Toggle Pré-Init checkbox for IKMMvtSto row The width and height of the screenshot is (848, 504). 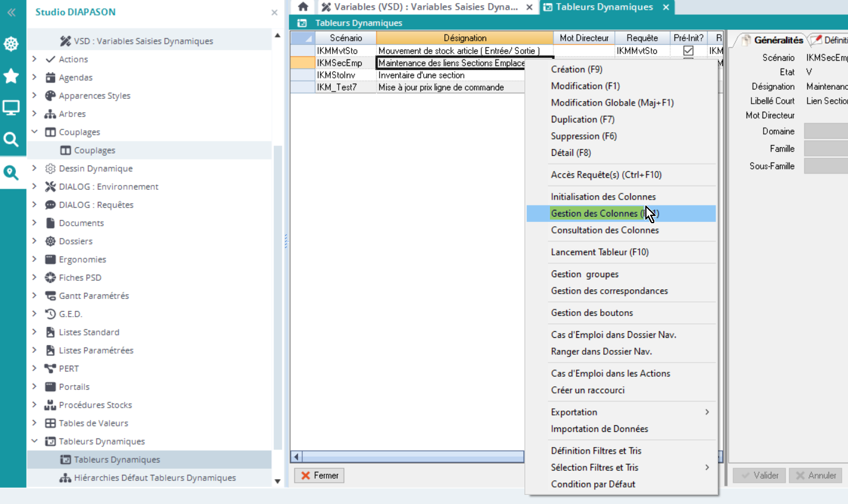[x=688, y=51]
